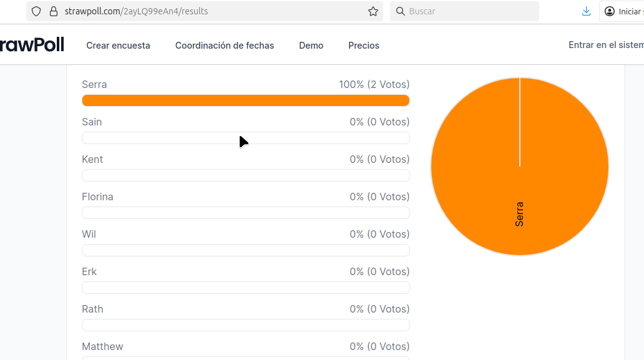Click the "Sain" option label
The width and height of the screenshot is (644, 360).
92,122
